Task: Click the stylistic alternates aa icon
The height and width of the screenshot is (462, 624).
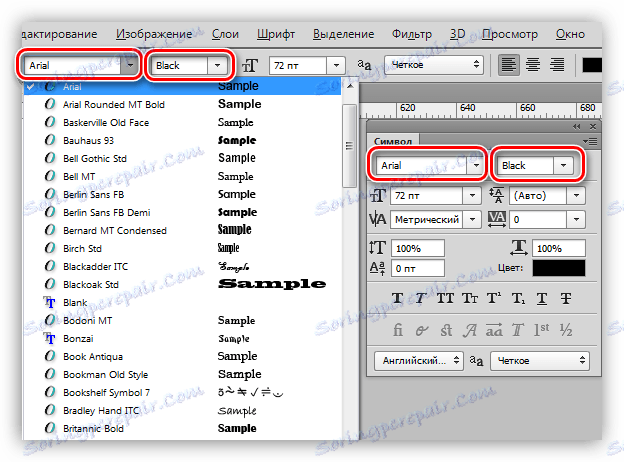Action: click(494, 330)
